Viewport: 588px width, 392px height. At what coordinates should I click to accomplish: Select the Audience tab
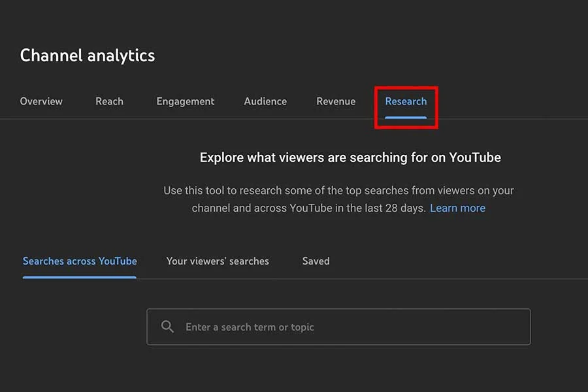tap(265, 101)
